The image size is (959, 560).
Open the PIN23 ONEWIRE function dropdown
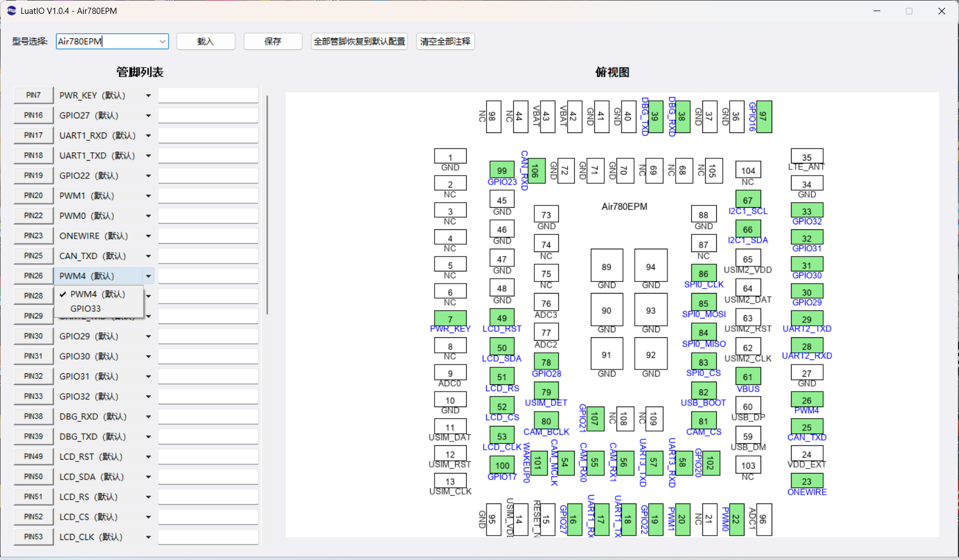coord(148,236)
